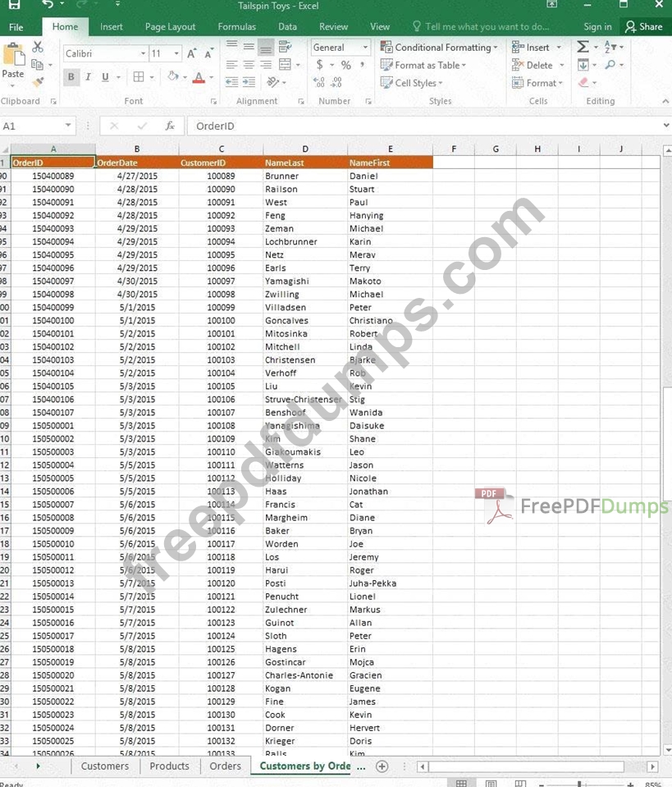Toggle bottom vertical alignment
672x787 pixels.
coord(266,47)
